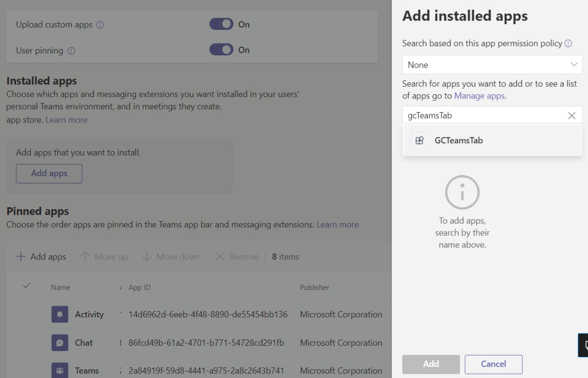Click the Add button in side panel
The width and height of the screenshot is (588, 378).
coord(431,364)
